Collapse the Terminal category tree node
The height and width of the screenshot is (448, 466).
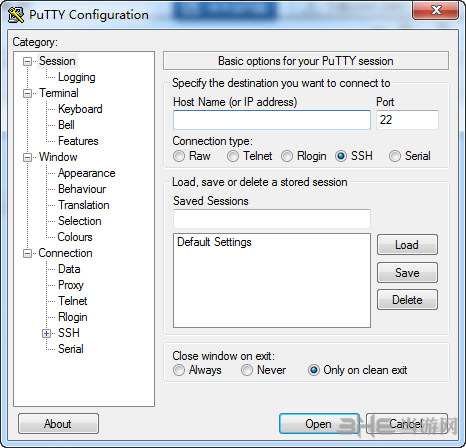point(27,93)
